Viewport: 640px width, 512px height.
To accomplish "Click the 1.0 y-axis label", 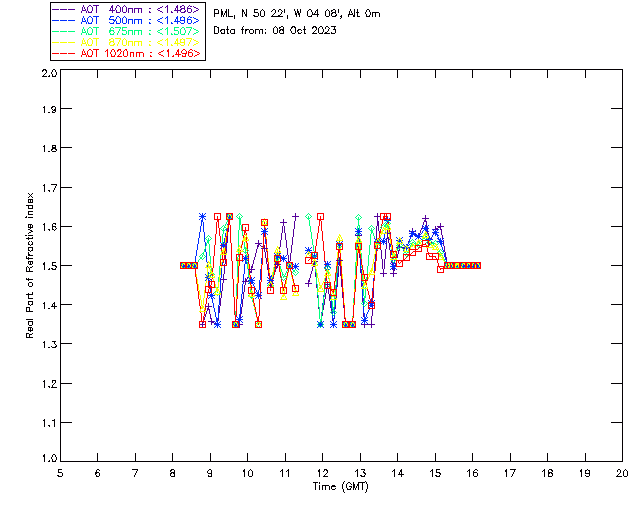I will (x=49, y=458).
